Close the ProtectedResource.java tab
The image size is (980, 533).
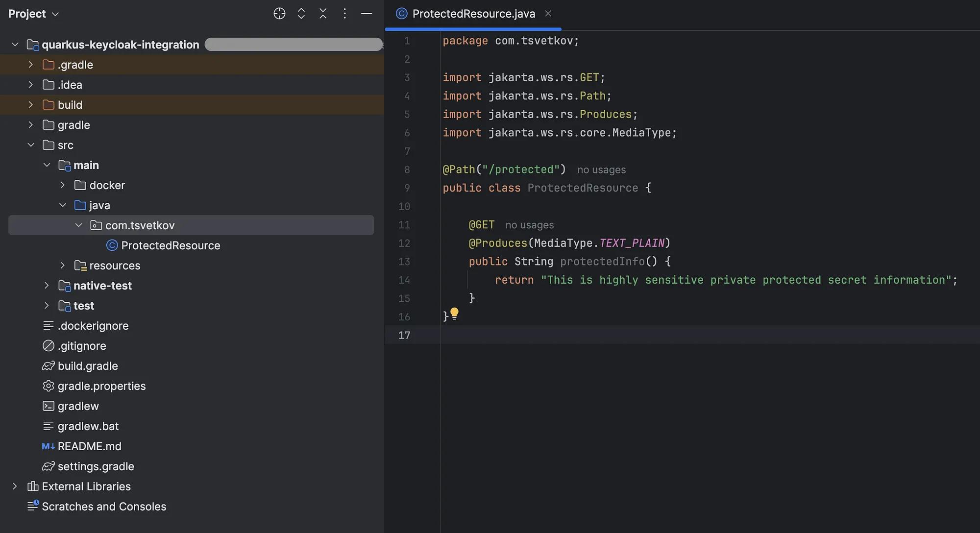click(548, 14)
